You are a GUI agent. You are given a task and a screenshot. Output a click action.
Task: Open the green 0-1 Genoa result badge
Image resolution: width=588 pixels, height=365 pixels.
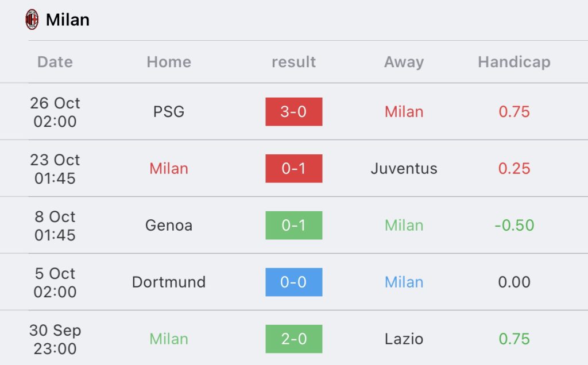[x=293, y=226]
